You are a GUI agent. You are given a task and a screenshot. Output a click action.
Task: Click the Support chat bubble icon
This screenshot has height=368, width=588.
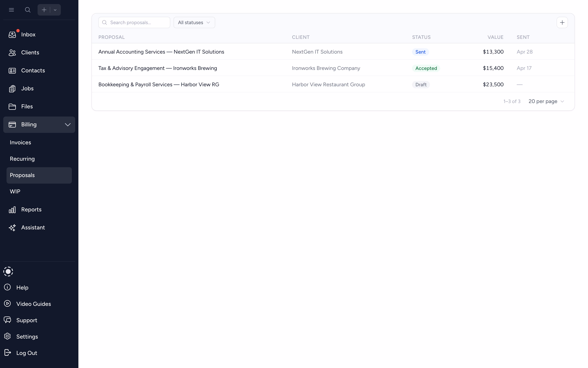tap(8, 320)
